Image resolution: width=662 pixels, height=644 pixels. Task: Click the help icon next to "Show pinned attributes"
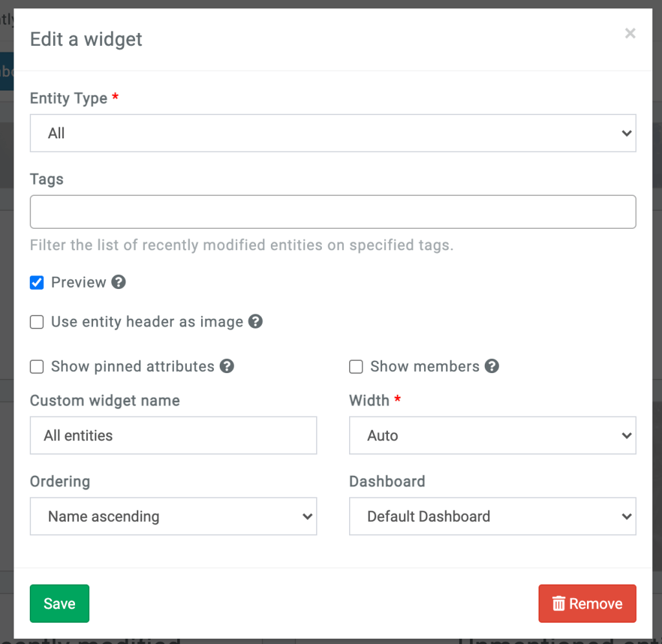pos(227,366)
